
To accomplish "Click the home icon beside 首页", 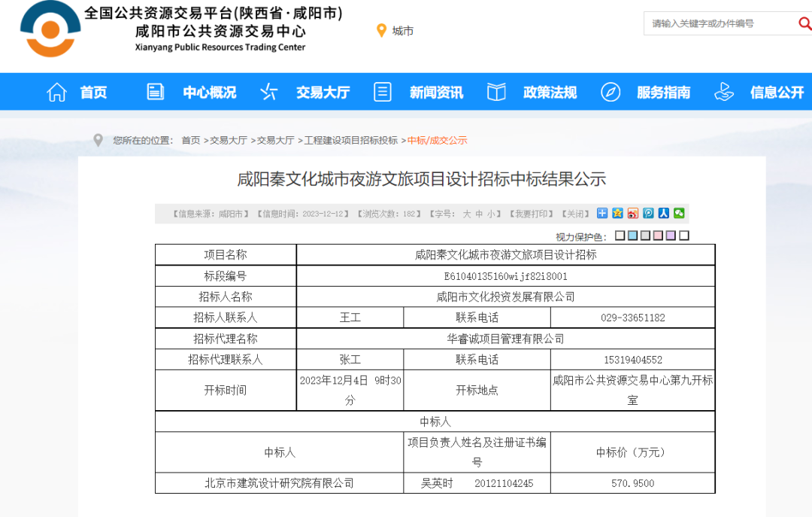I will 56,93.
